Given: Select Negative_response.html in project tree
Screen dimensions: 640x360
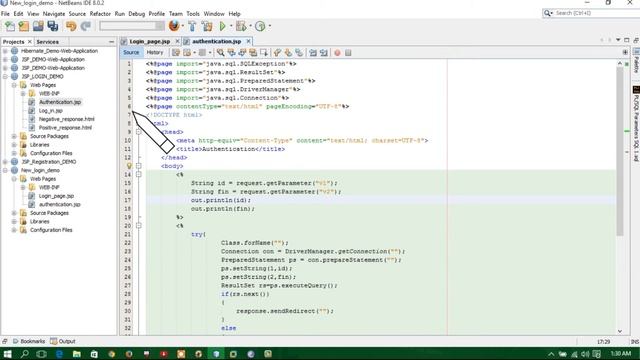Looking at the screenshot, I should pyautogui.click(x=67, y=119).
